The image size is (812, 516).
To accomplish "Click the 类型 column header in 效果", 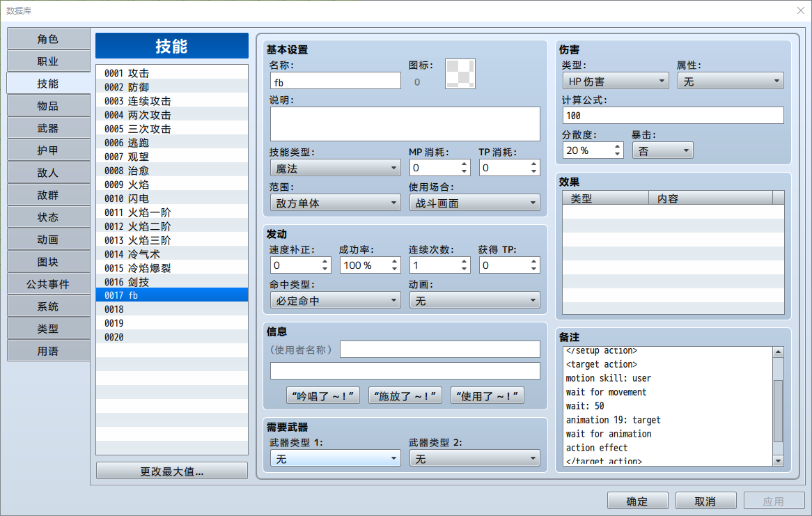I will (x=606, y=198).
